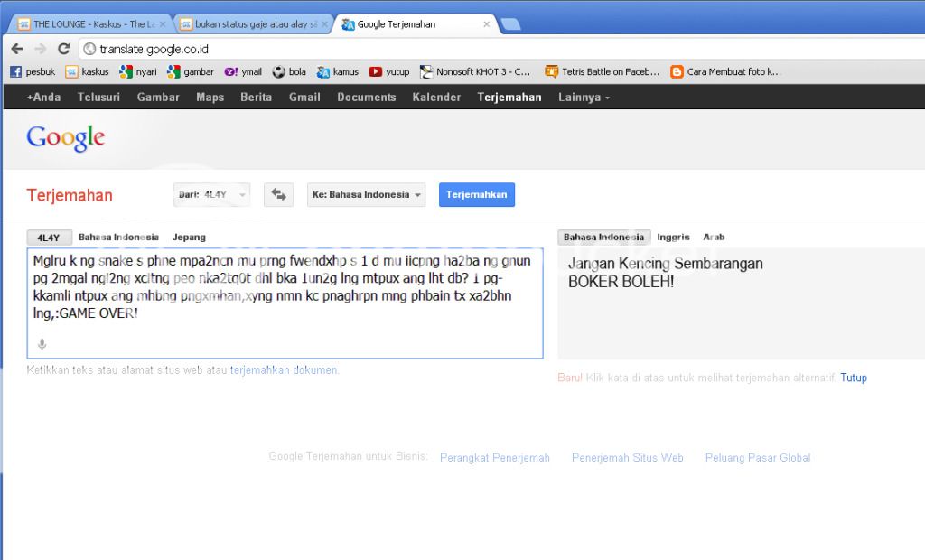Select the Google Terjemahan tab
Image resolution: width=925 pixels, height=560 pixels.
416,24
